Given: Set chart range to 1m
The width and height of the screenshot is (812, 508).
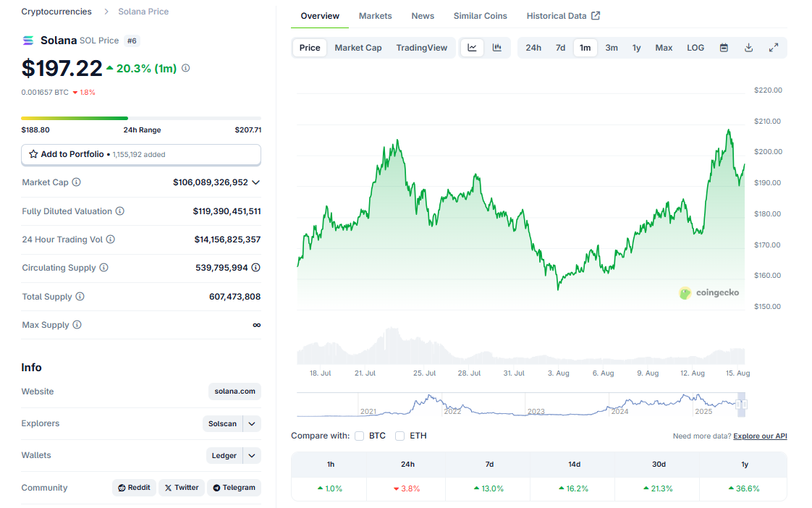Looking at the screenshot, I should [585, 48].
